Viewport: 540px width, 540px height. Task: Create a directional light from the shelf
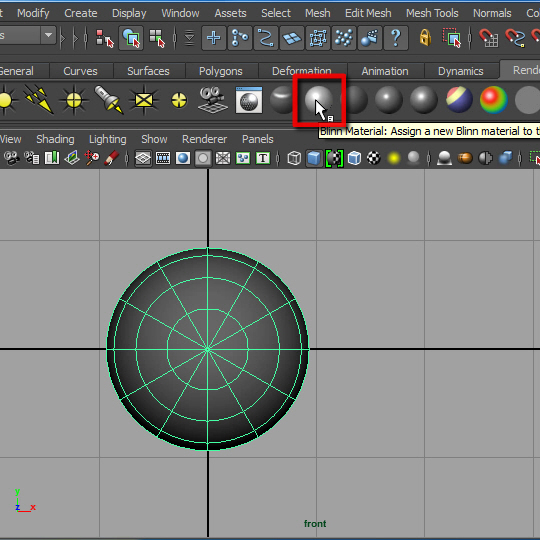[x=38, y=100]
